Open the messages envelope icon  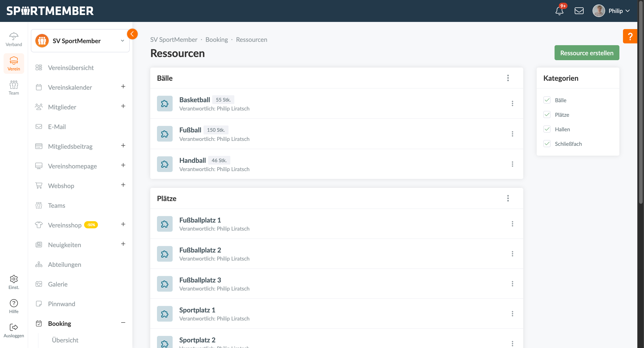(x=579, y=11)
